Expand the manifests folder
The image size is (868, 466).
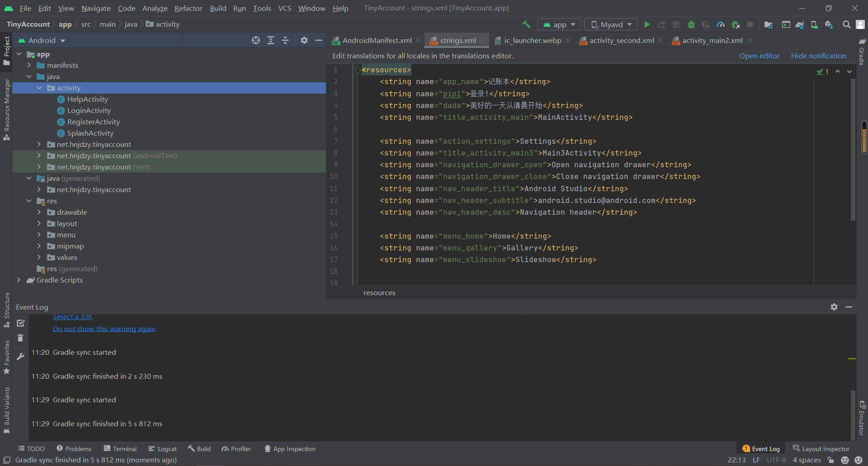click(x=29, y=65)
